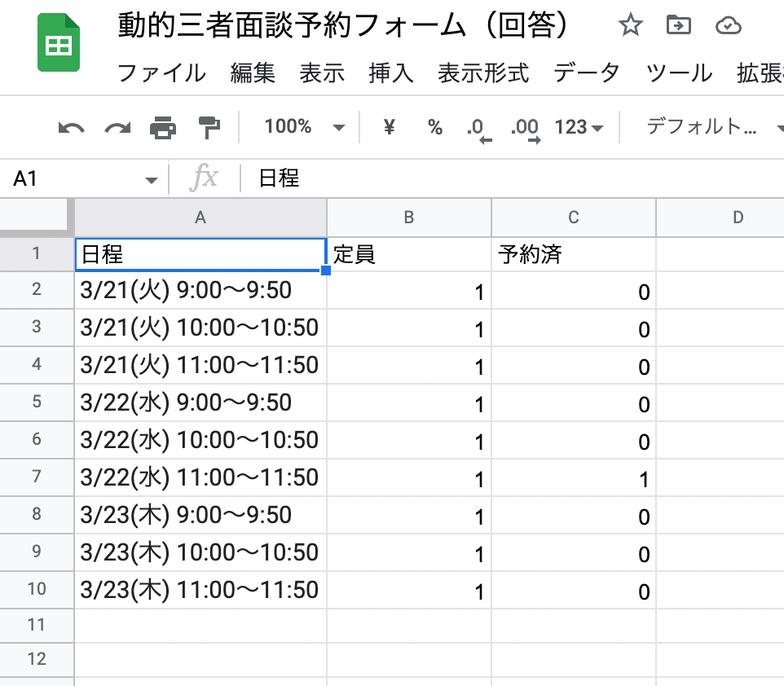Select the 予約済 header cell
Viewport: 784px width, 686px height.
(574, 254)
